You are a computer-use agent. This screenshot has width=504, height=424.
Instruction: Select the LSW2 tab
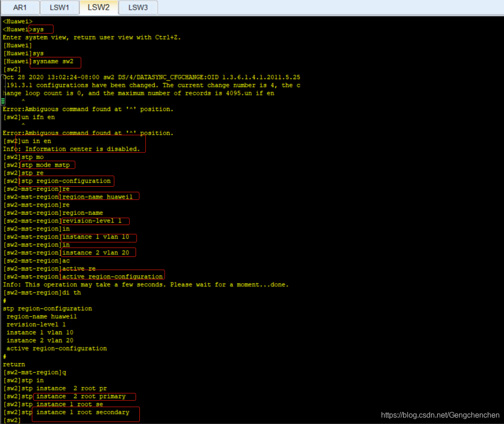click(x=99, y=7)
